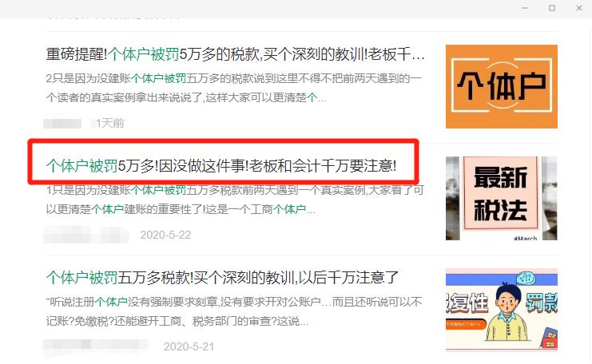
Task: Click the 最新税法 thumbnail image
Action: point(502,198)
